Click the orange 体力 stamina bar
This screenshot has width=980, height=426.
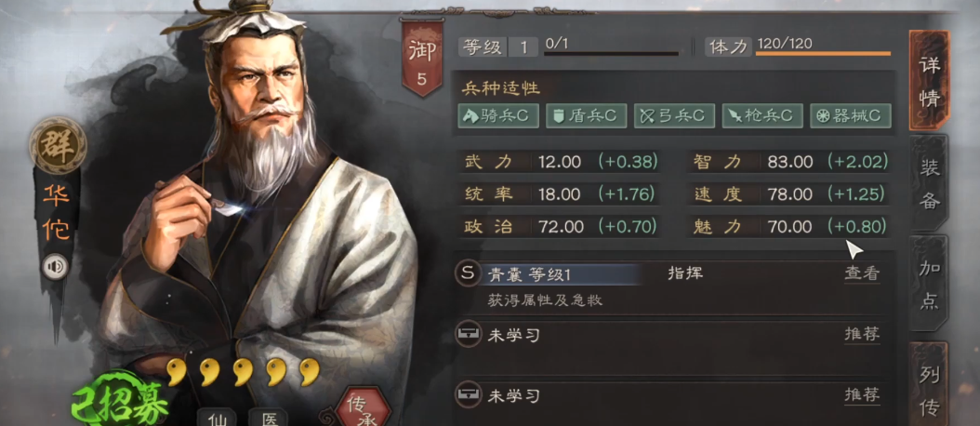[x=823, y=54]
